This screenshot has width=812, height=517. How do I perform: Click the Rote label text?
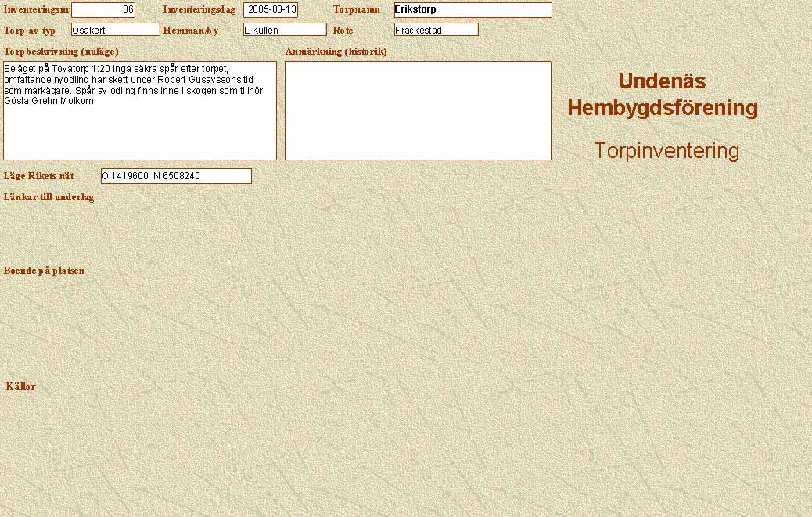tap(343, 30)
